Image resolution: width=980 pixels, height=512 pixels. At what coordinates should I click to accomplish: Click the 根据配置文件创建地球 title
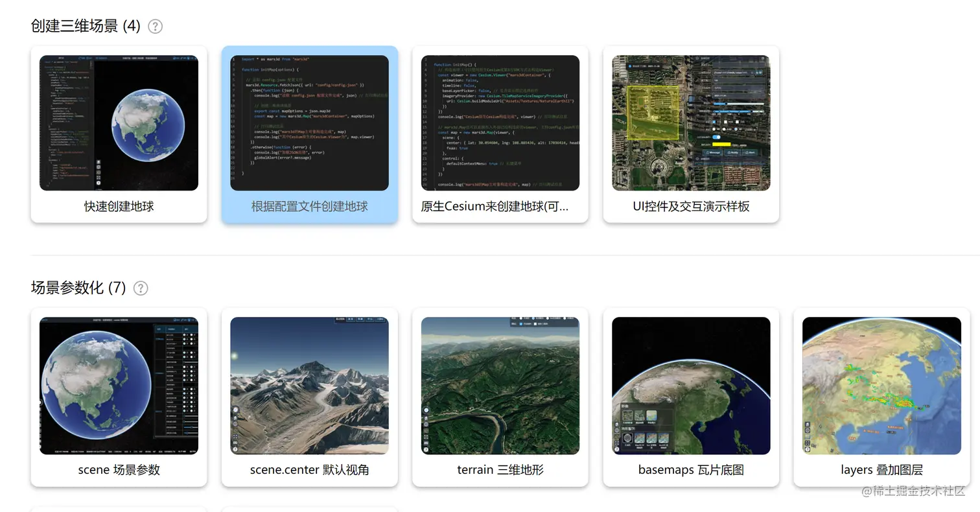[x=310, y=207]
